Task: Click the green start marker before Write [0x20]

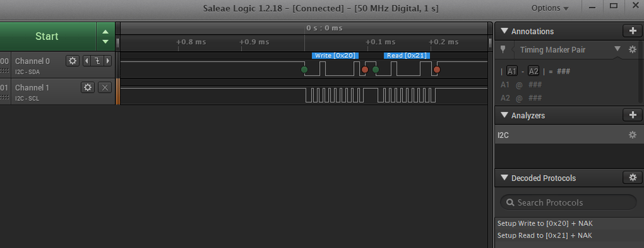Action: click(x=304, y=70)
